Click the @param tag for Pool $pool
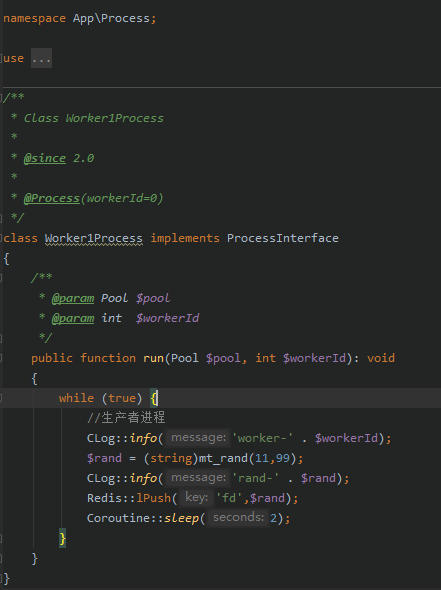 point(73,298)
